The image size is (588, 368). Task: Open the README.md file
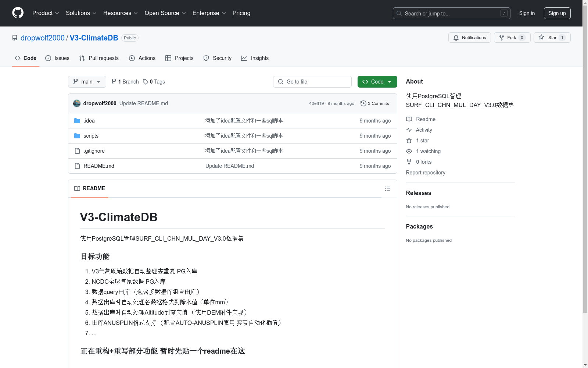99,166
